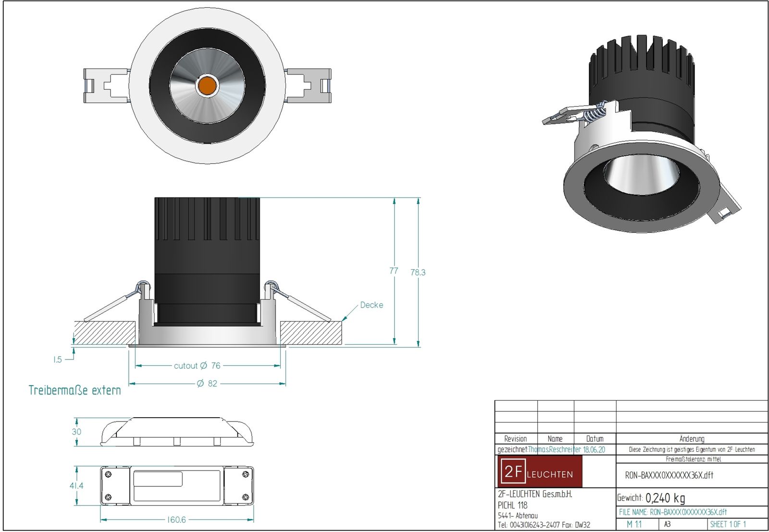Click the FILE NAME title block row
769x532 pixels.
[x=673, y=512]
